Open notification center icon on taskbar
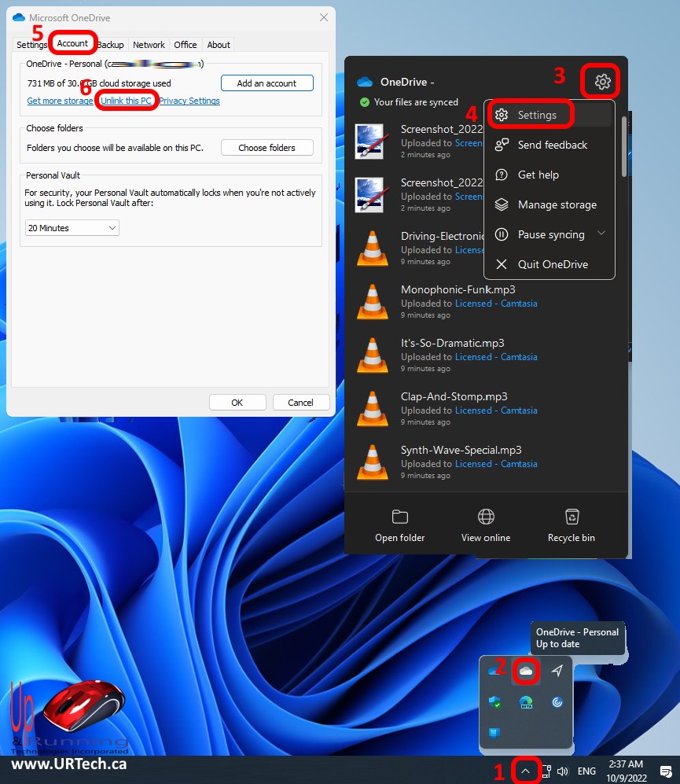 tap(665, 771)
